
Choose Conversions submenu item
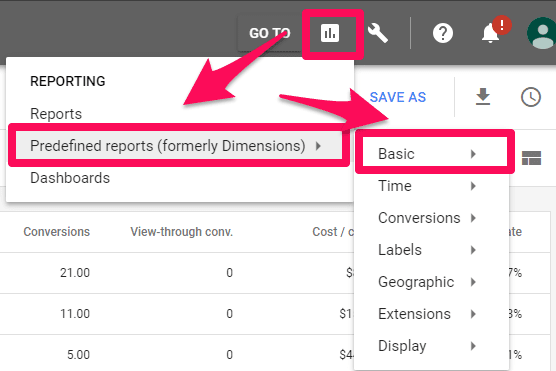click(x=432, y=218)
